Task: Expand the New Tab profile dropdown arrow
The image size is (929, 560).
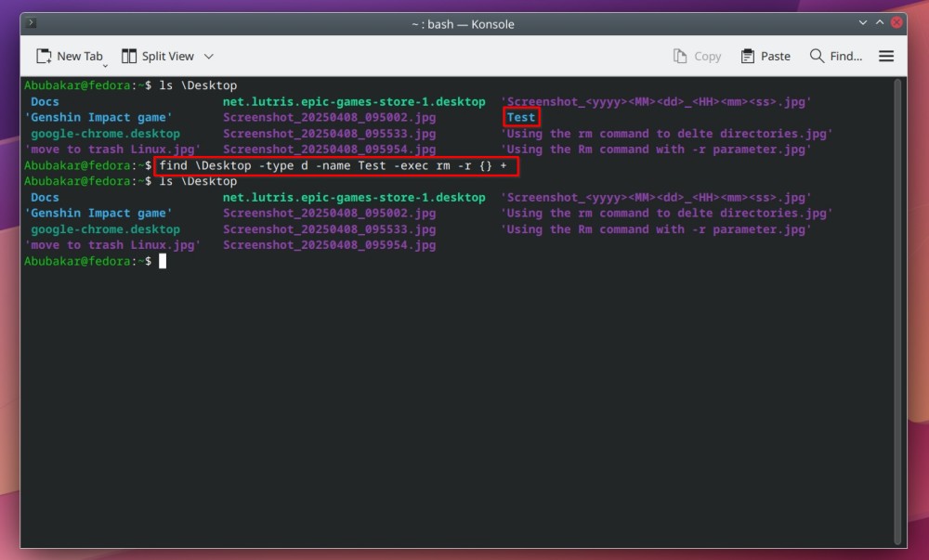Action: click(x=105, y=65)
